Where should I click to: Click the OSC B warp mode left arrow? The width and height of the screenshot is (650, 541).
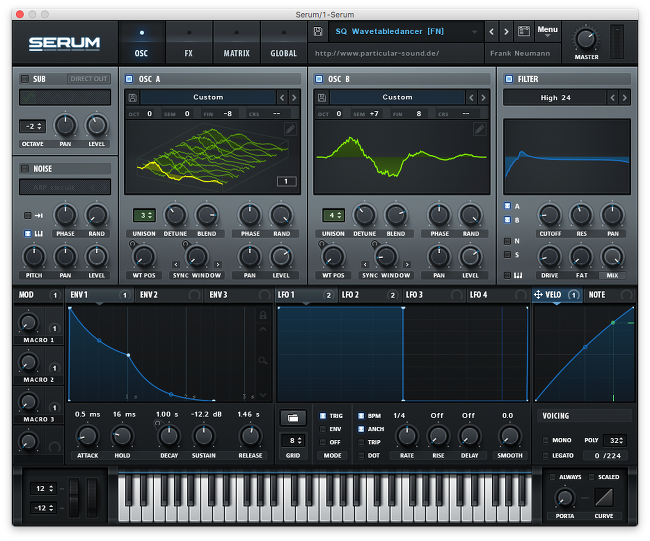(x=365, y=264)
